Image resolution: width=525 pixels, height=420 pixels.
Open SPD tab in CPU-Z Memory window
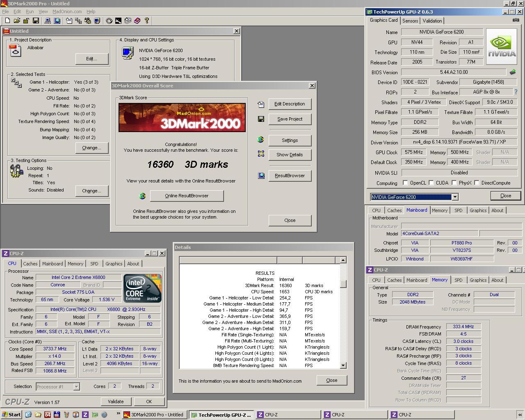click(458, 280)
